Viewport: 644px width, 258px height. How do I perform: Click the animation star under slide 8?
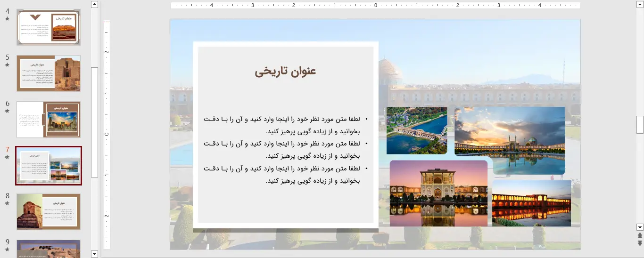pos(7,203)
